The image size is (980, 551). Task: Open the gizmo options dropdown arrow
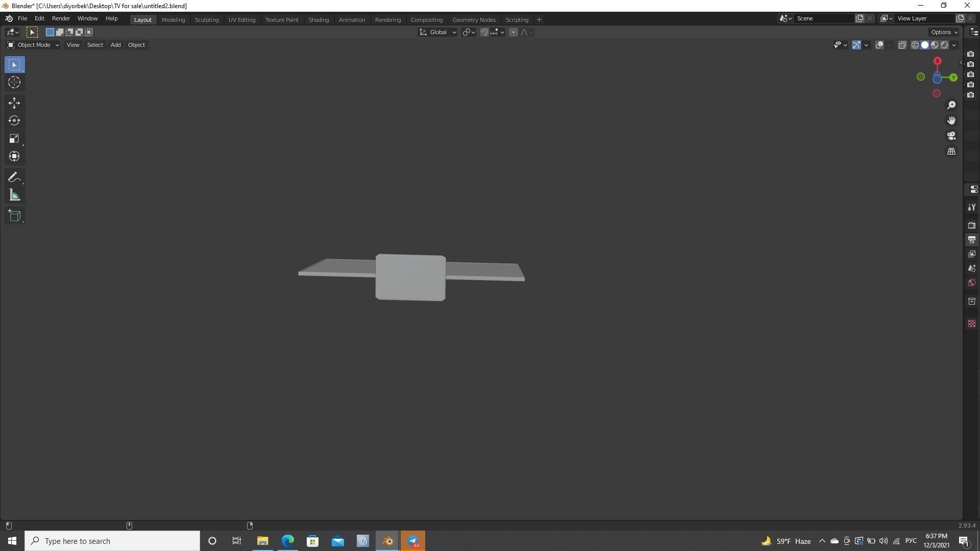[x=866, y=45]
